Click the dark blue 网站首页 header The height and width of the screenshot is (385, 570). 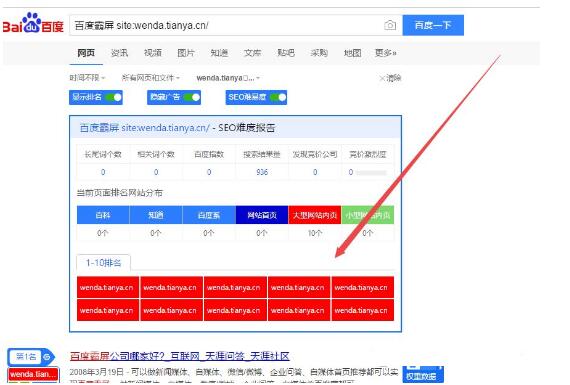262,215
